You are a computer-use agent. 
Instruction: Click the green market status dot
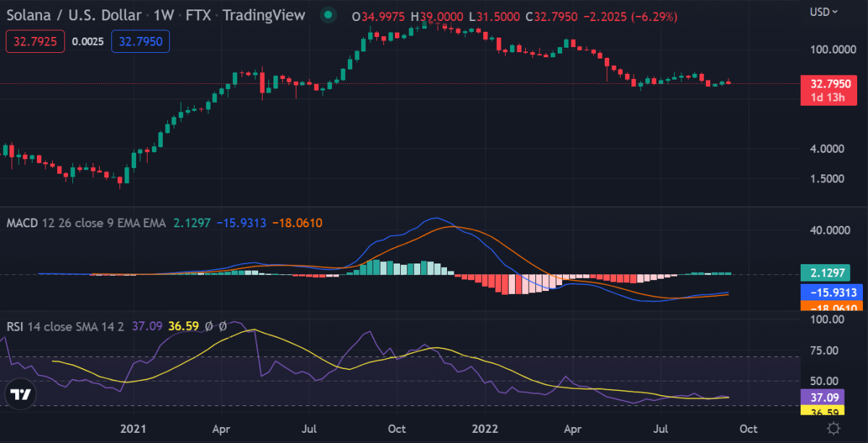(329, 14)
